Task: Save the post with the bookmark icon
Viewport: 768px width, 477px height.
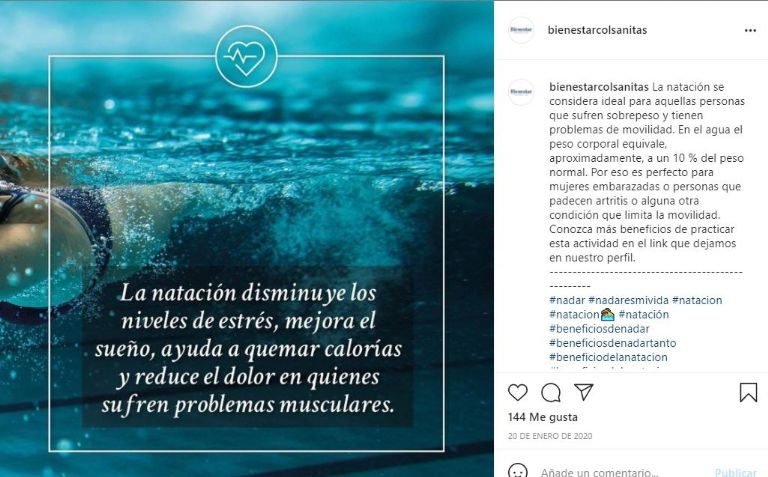Action: [748, 392]
